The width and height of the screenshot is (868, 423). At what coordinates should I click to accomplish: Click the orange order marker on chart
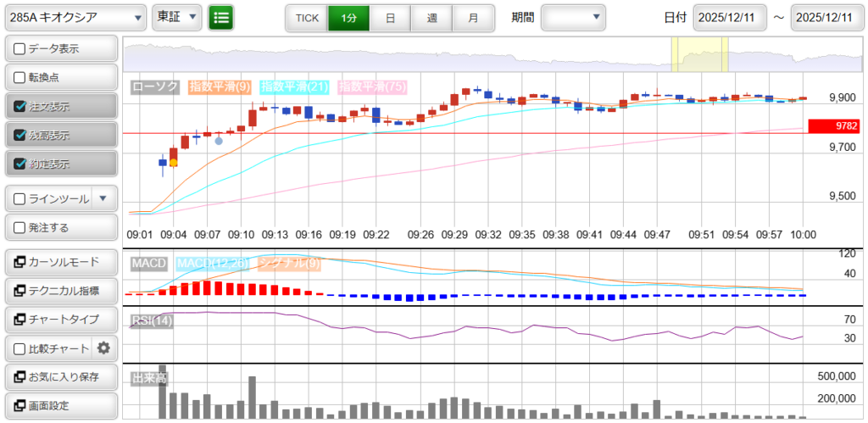[173, 162]
